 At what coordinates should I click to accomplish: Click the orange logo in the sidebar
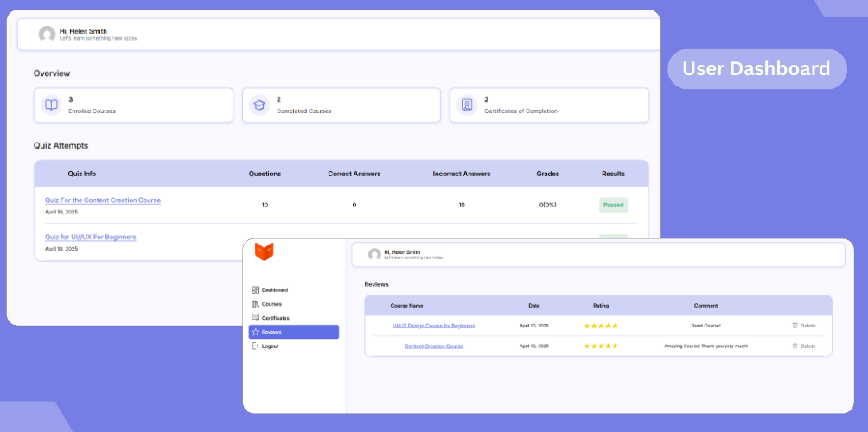[x=265, y=251]
